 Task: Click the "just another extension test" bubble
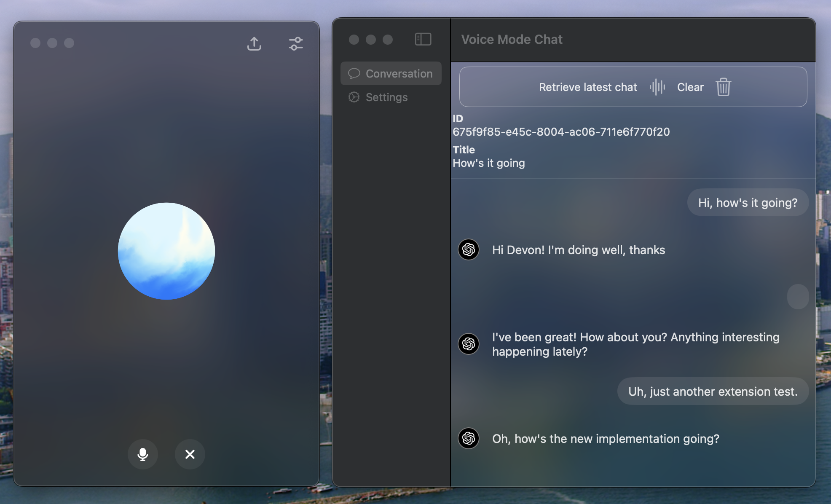(713, 391)
